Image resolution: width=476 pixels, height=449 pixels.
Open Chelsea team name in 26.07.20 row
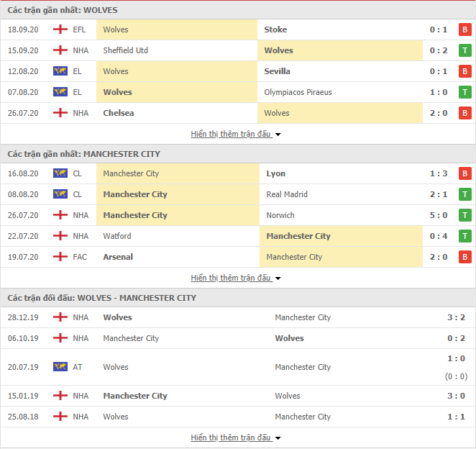[119, 113]
